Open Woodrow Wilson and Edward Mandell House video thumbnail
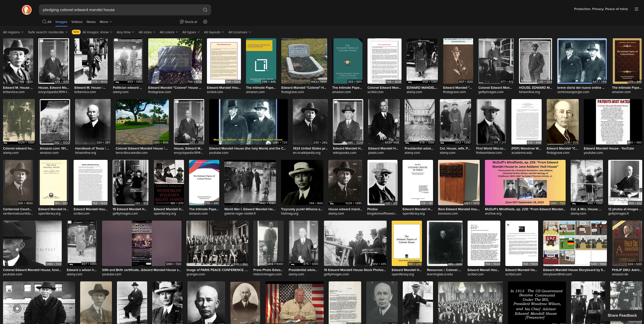644x324 pixels. coord(248,122)
